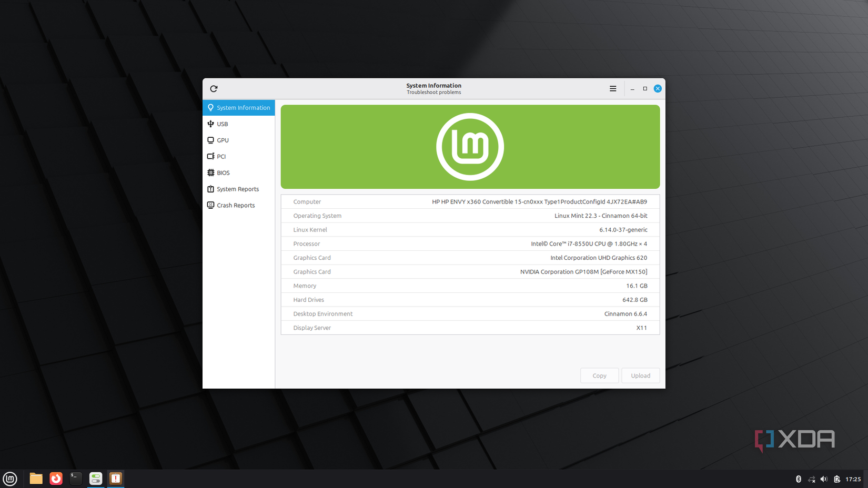Open the Bluetooth tray icon
This screenshot has height=488, width=868.
point(799,479)
